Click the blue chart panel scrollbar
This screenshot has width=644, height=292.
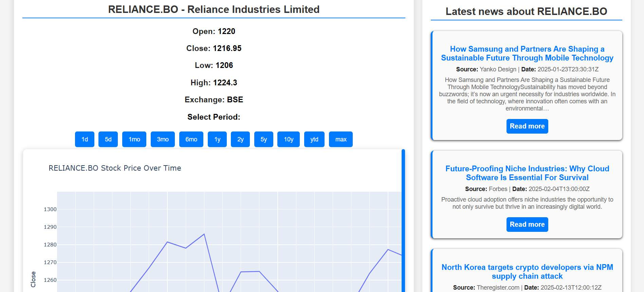pos(403,220)
